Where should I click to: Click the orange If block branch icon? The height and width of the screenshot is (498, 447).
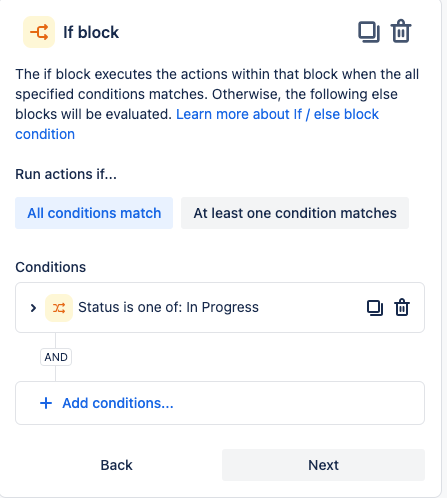(x=39, y=32)
